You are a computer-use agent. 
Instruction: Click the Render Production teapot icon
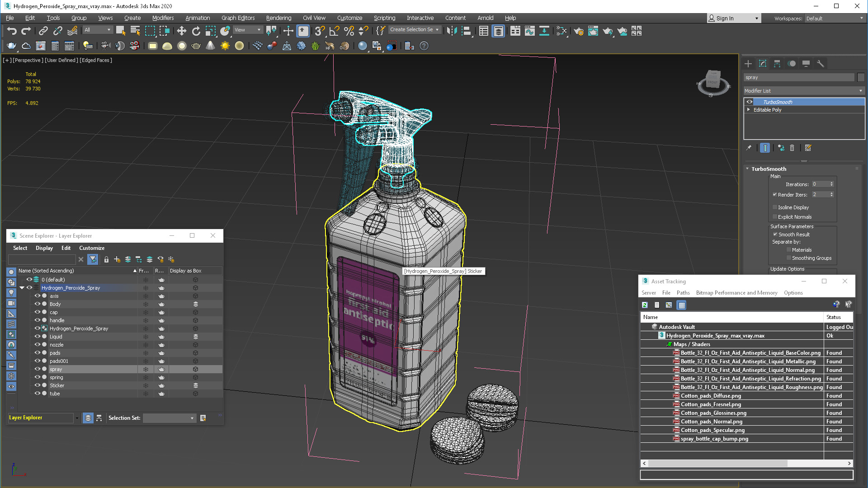(x=608, y=31)
